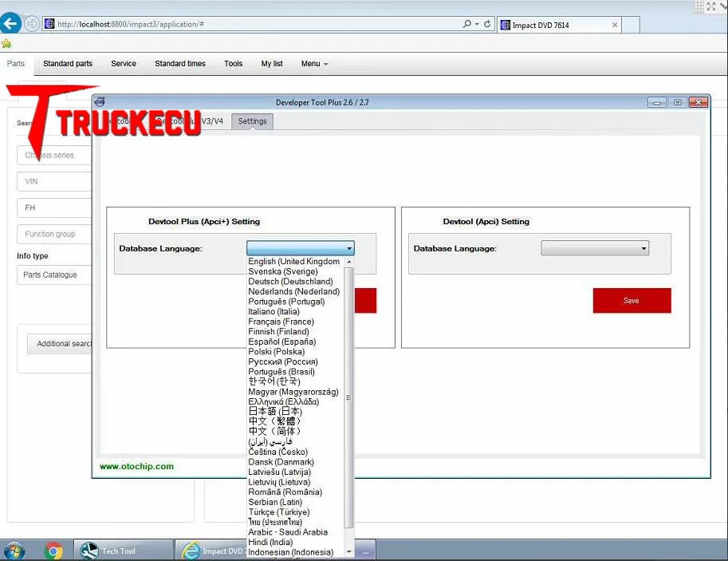The width and height of the screenshot is (728, 561).
Task: Open the Standard times menu item
Action: coord(180,64)
